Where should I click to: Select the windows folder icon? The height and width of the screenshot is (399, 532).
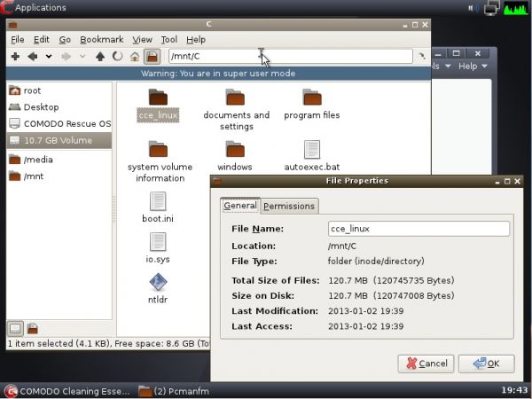click(x=235, y=149)
